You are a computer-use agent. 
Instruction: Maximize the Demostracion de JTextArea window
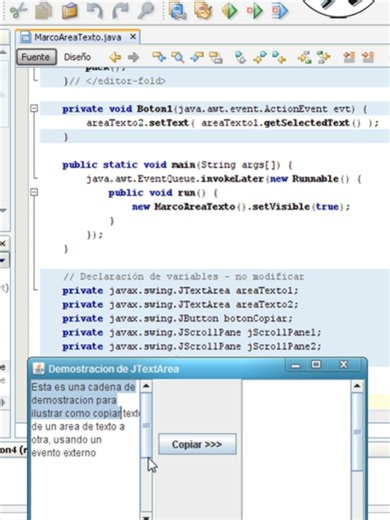316,365
